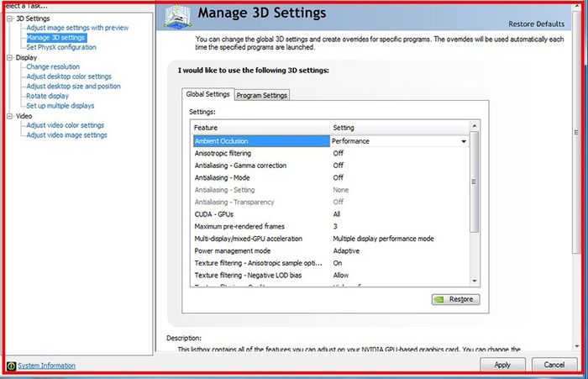The image size is (588, 379).
Task: Open Adjust video color settings
Action: [x=65, y=125]
